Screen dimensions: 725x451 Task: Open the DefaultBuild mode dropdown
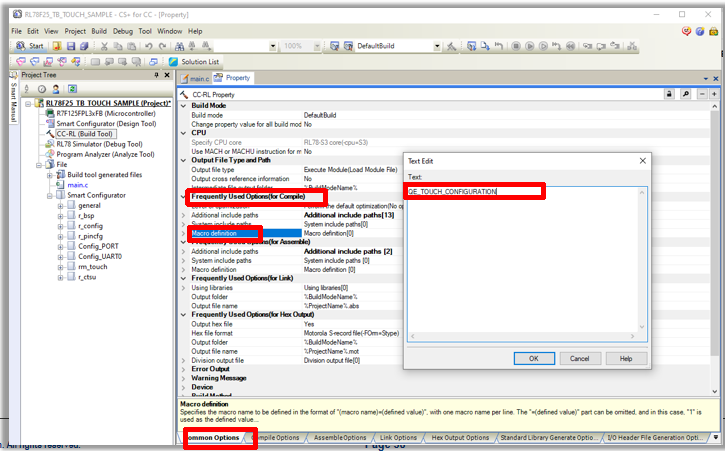click(x=437, y=46)
